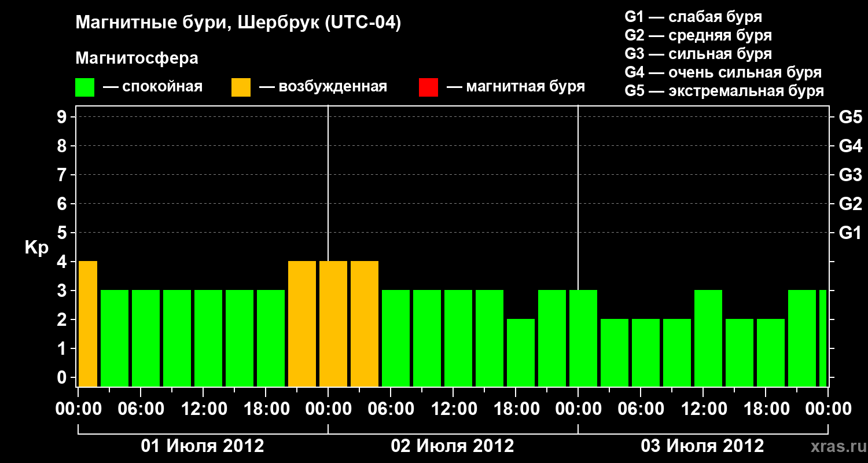Click the legend label — спокойная
The height and width of the screenshot is (463, 868).
click(153, 87)
